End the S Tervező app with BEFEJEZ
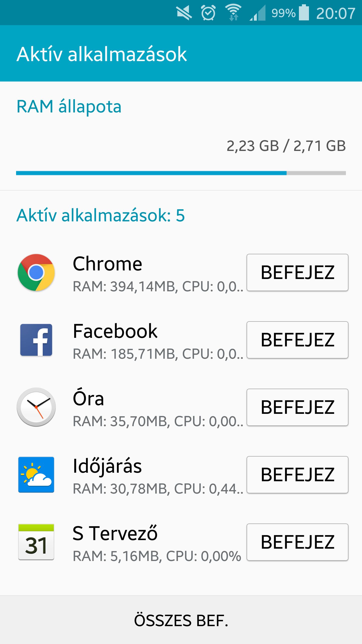The height and width of the screenshot is (644, 362). click(297, 542)
